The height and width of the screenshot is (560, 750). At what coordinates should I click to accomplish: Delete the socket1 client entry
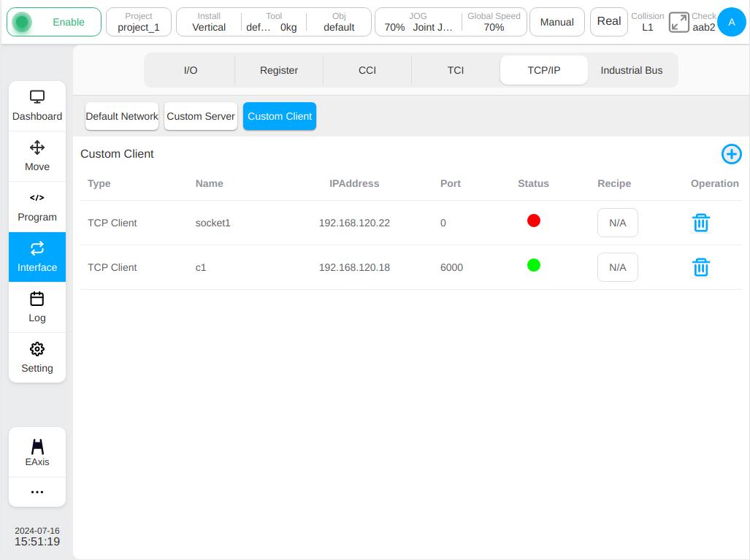pos(701,223)
